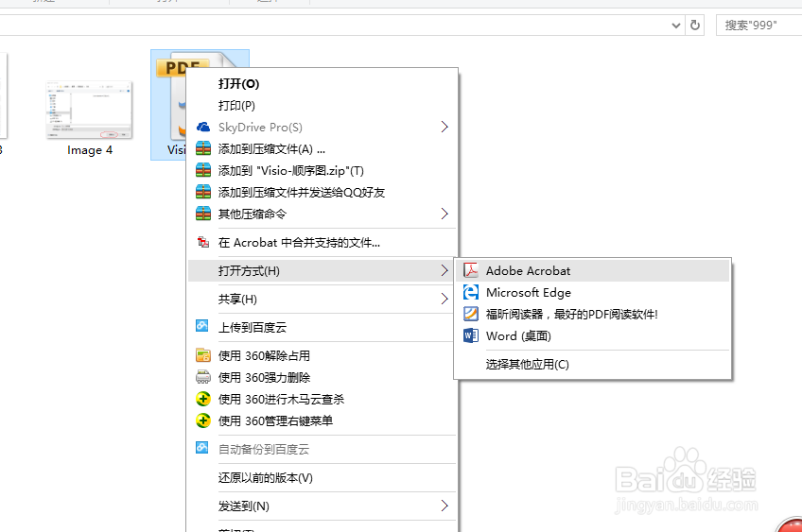The image size is (802, 532).
Task: Select 上传到百度云 menu entry
Action: click(x=323, y=328)
